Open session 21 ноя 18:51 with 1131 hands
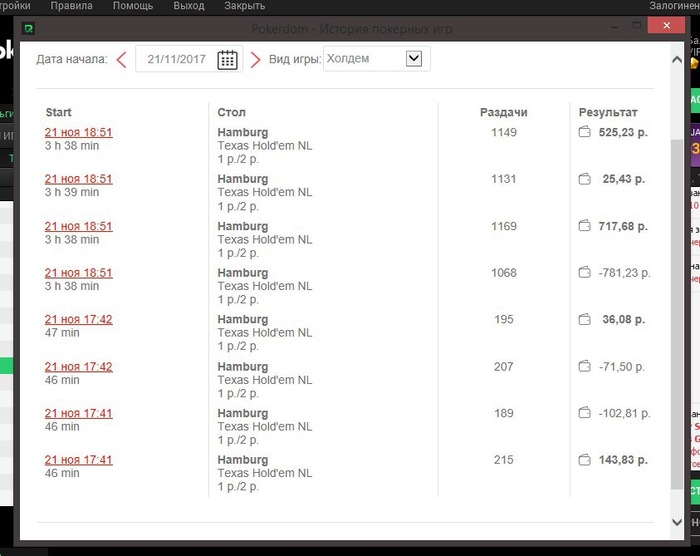Viewport: 700px width, 556px height. click(79, 179)
